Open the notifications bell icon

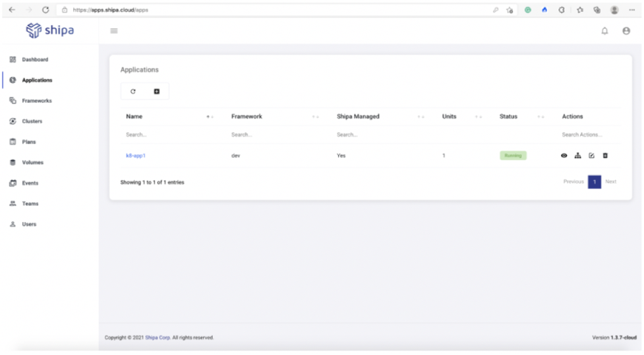604,31
